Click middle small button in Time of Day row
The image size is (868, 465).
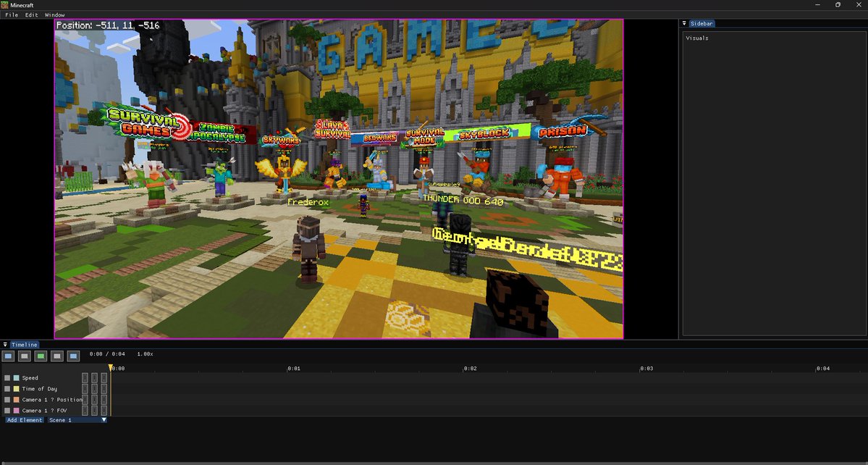95,389
